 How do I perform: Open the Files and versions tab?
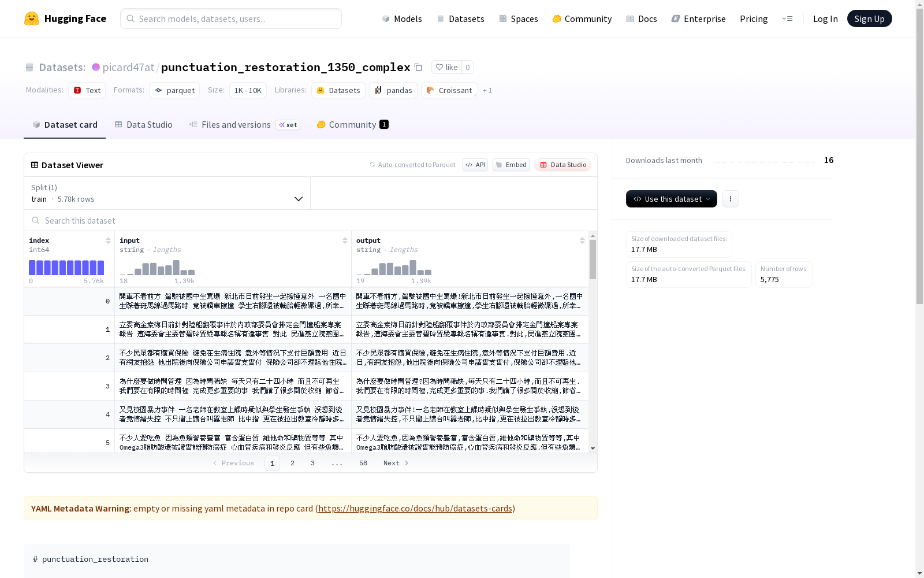(x=244, y=125)
